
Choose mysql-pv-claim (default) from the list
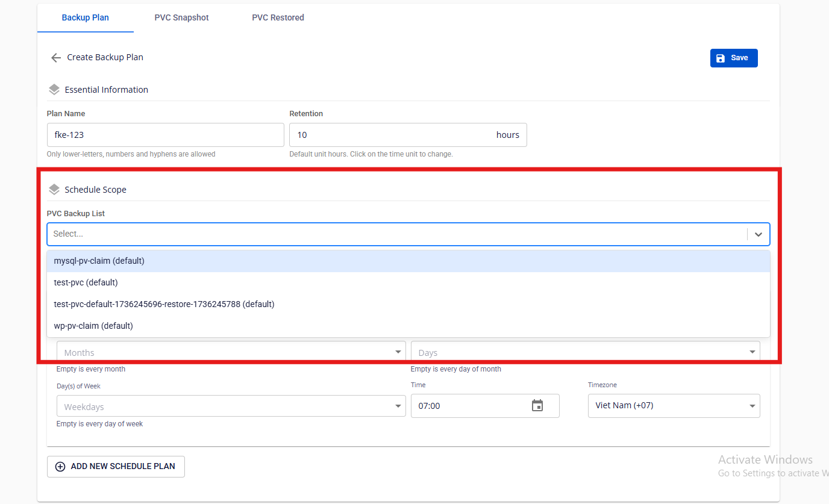[99, 261]
